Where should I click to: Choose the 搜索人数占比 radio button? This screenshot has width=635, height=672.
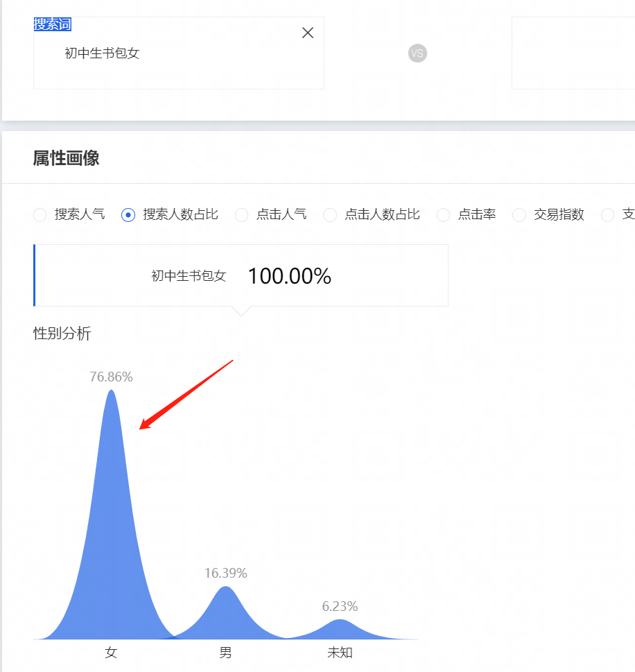point(128,215)
